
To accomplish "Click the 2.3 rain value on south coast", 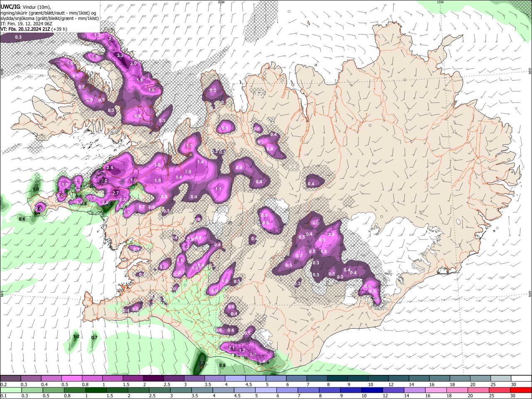I will [202, 364].
